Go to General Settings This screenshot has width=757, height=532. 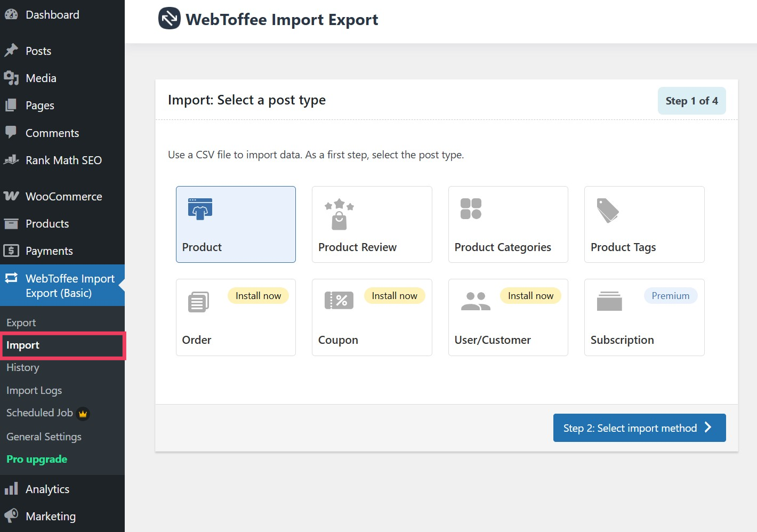point(44,437)
